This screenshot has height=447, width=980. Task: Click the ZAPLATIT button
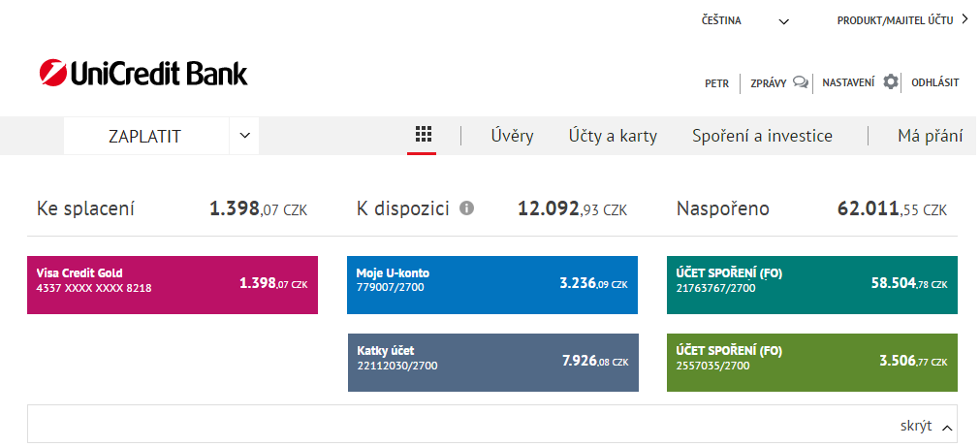click(146, 136)
